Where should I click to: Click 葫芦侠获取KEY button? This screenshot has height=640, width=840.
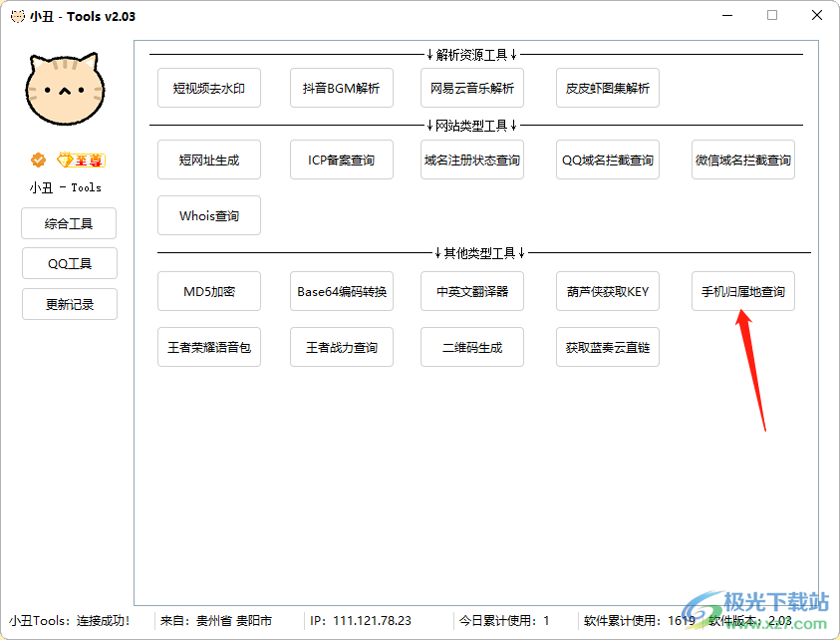click(x=608, y=291)
